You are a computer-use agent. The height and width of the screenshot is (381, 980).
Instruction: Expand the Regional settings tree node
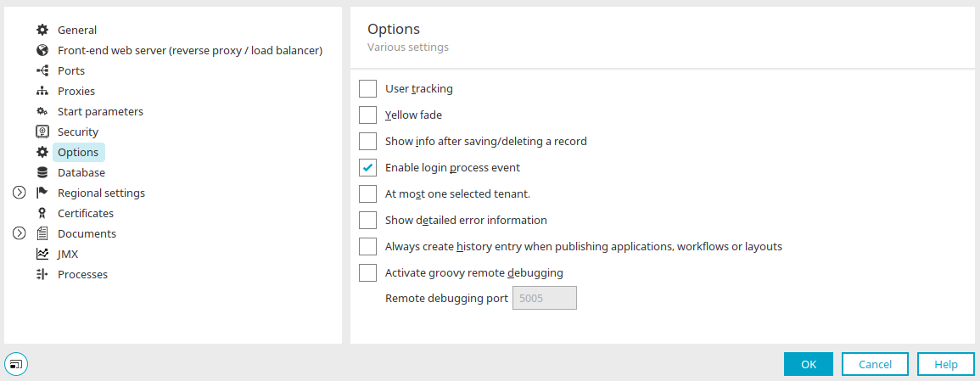[20, 193]
